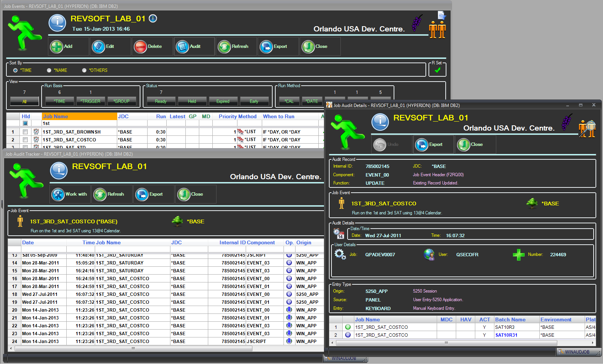Click the Edit toolbar icon
Screen dimensions: 603x364
click(99, 47)
